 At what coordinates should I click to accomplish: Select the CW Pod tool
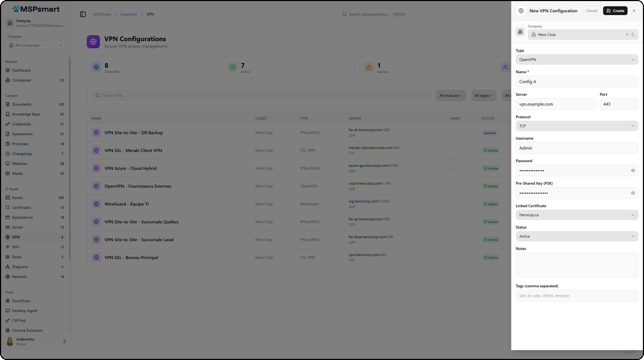pos(19,320)
